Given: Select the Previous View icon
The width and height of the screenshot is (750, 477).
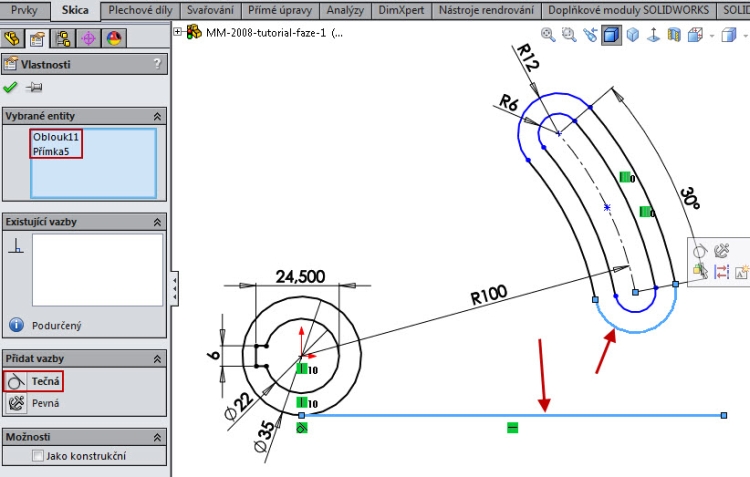Looking at the screenshot, I should coord(590,34).
